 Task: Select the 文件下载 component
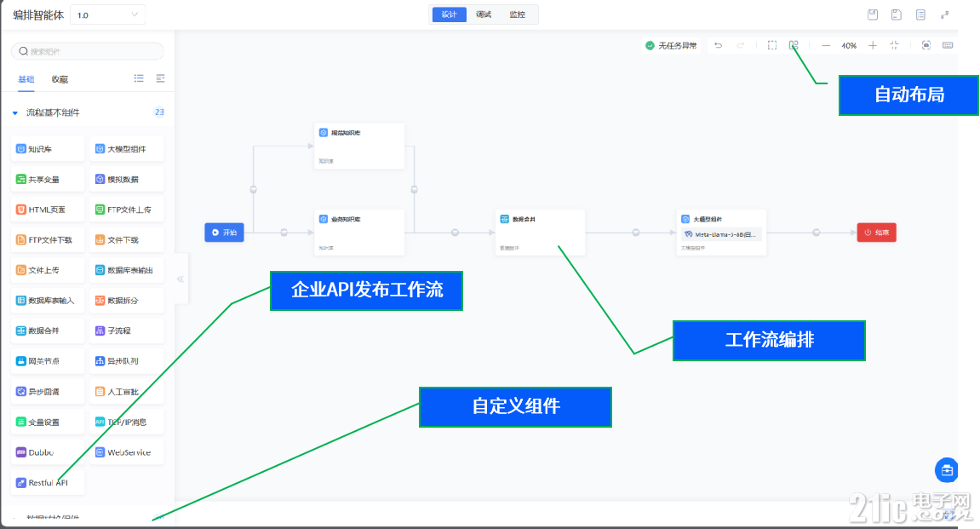[127, 239]
